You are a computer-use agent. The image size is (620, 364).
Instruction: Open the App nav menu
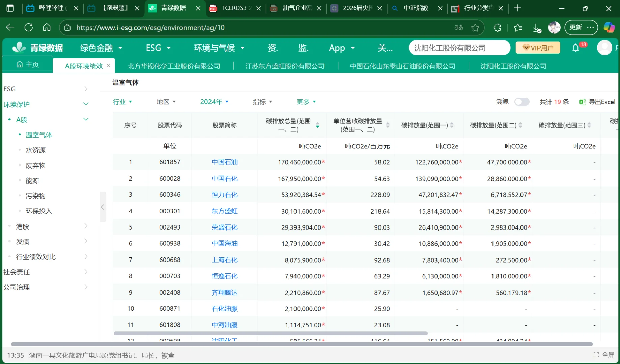342,48
